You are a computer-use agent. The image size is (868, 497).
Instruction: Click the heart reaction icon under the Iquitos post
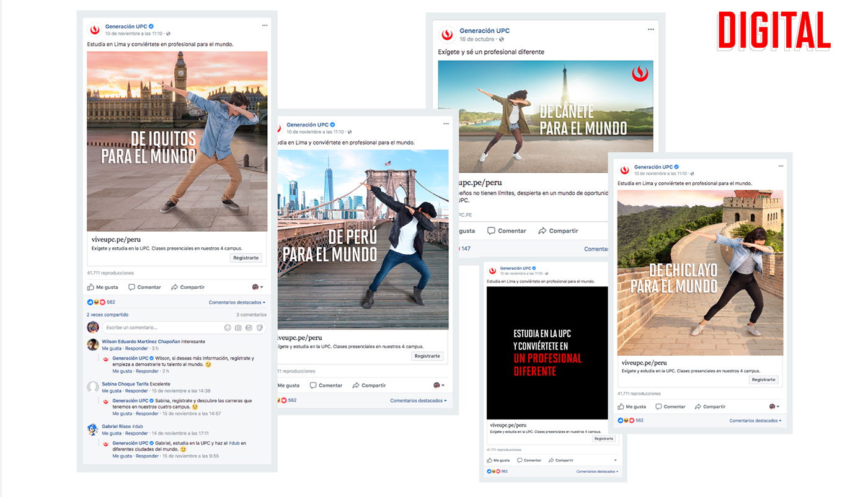pyautogui.click(x=102, y=301)
